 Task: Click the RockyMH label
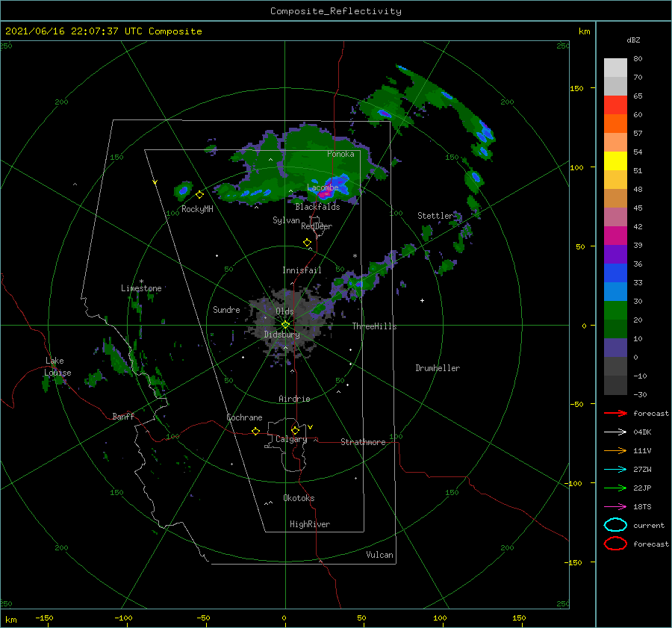tap(197, 209)
